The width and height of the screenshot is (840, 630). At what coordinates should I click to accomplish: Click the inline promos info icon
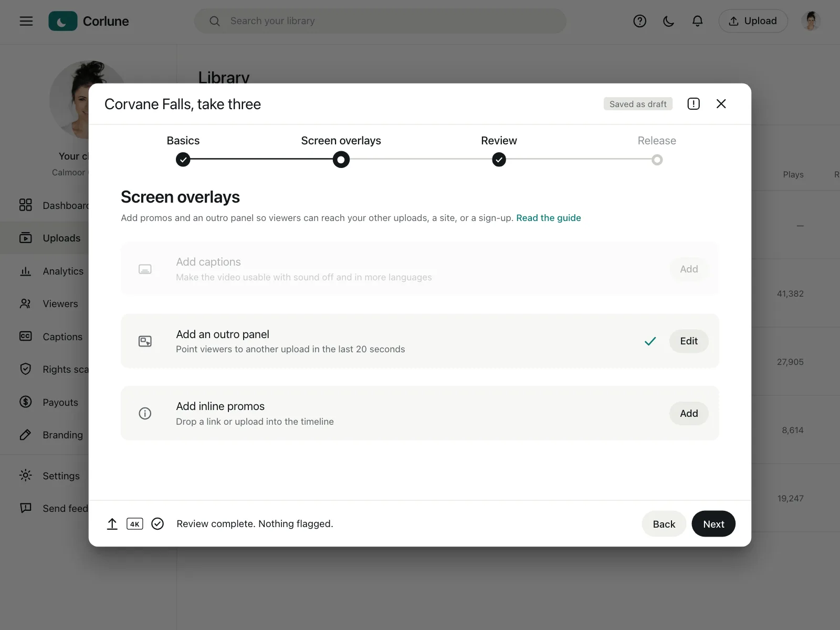145,414
